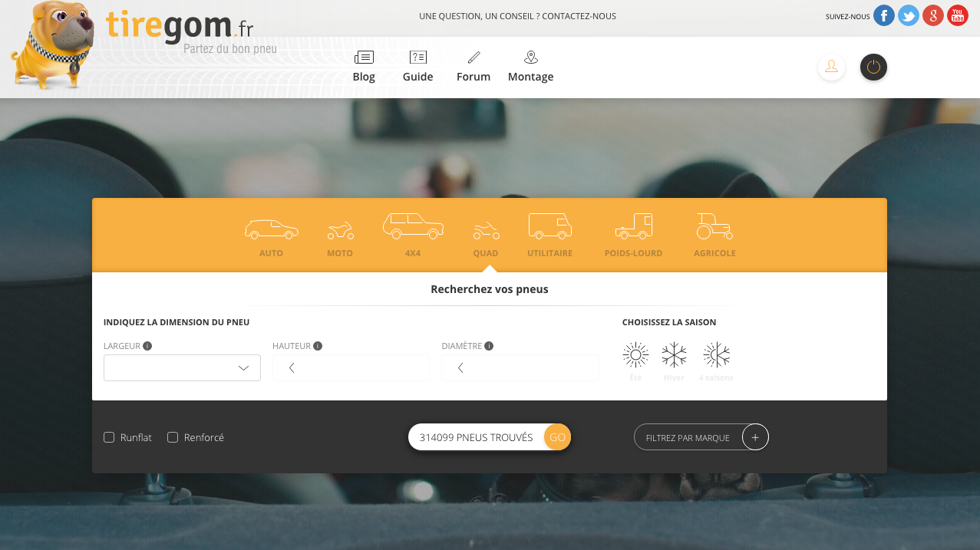Open the Largeur width dropdown
Screen dimensions: 980x550
[x=182, y=368]
